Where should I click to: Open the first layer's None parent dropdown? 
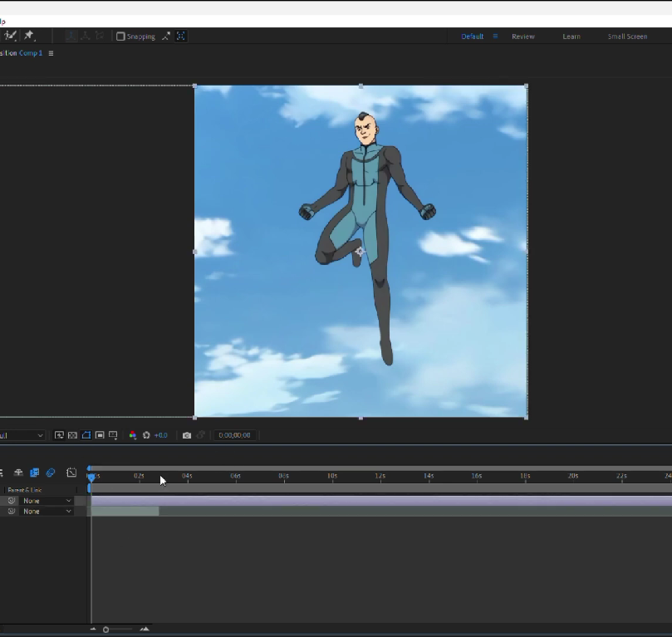pos(47,501)
